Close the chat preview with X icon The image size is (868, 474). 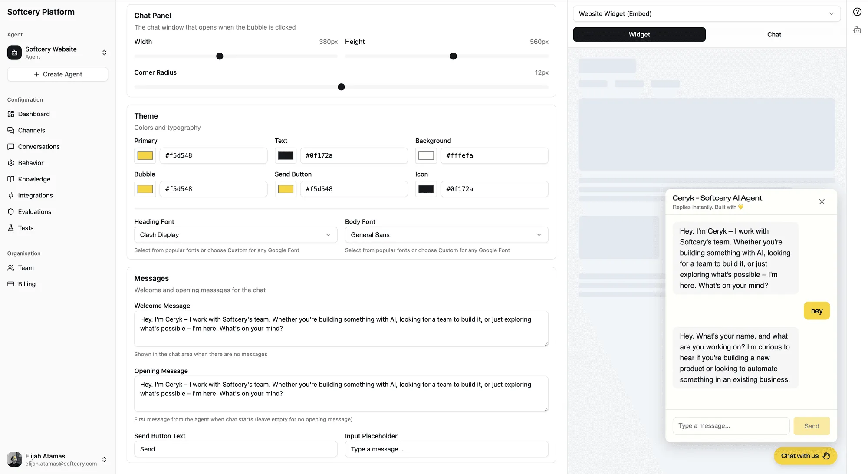(x=822, y=202)
